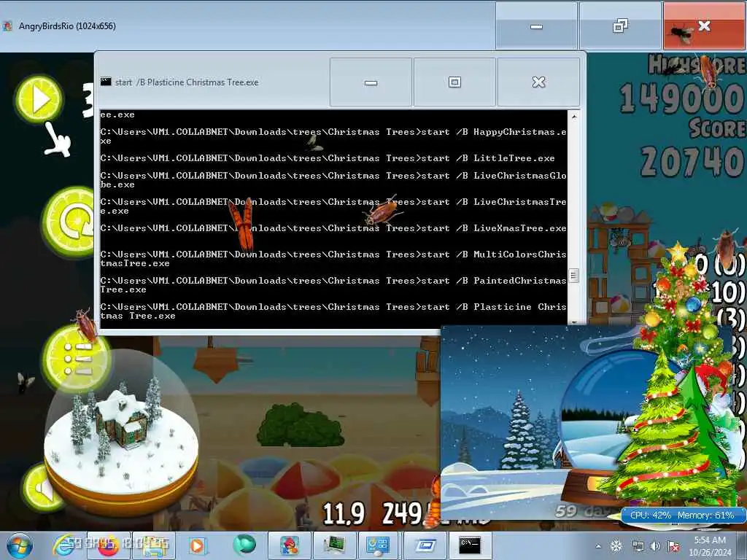The width and height of the screenshot is (747, 560).
Task: Click the command prompt scrollbar thumb
Action: click(573, 275)
